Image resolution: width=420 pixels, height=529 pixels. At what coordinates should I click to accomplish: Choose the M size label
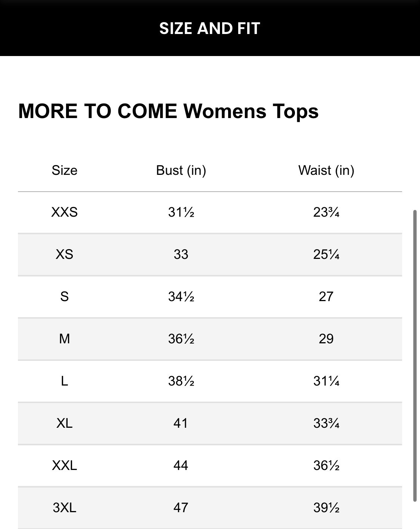click(65, 339)
